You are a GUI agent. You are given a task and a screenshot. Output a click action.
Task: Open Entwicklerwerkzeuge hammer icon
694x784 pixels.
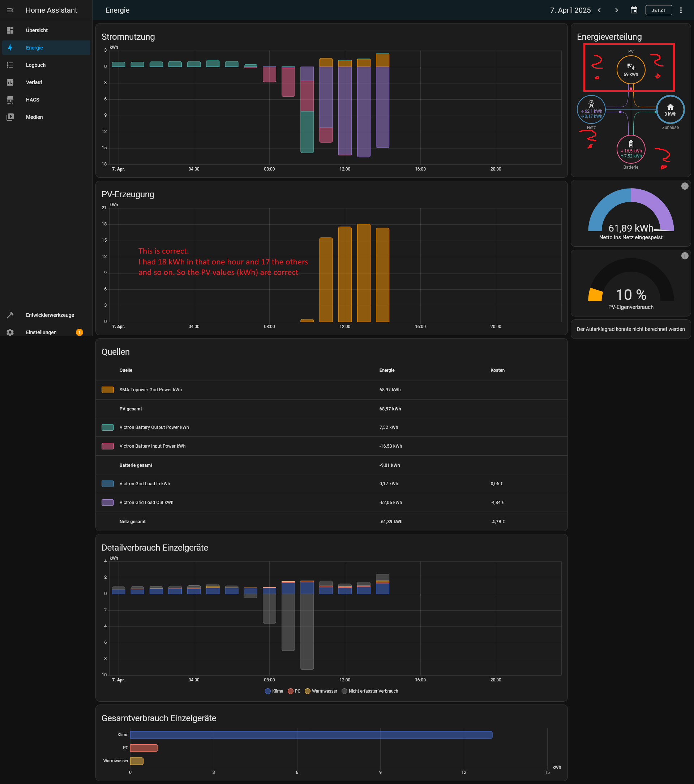10,315
